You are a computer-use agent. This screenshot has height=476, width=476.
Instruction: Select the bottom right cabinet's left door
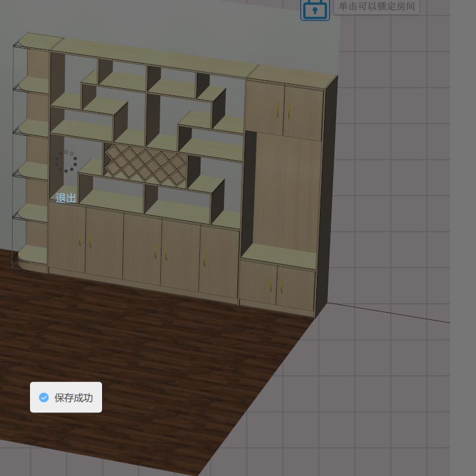point(258,282)
